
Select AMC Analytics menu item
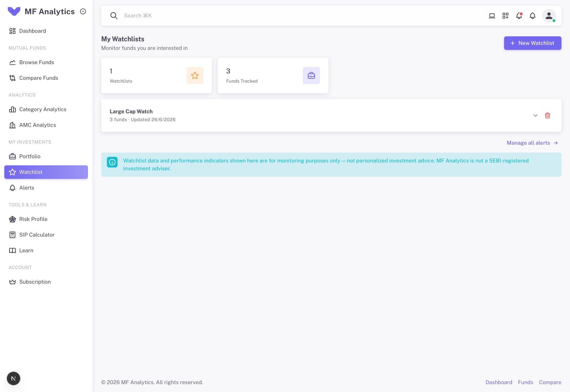pyautogui.click(x=46, y=125)
